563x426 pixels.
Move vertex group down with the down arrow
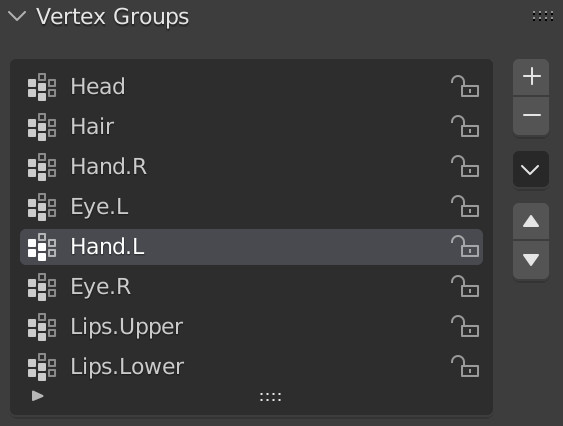(531, 259)
